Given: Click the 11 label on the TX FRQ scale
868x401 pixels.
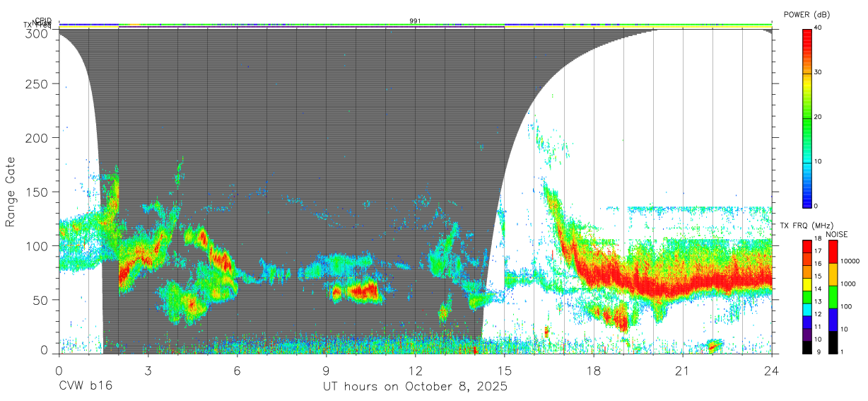Looking at the screenshot, I should [x=818, y=327].
